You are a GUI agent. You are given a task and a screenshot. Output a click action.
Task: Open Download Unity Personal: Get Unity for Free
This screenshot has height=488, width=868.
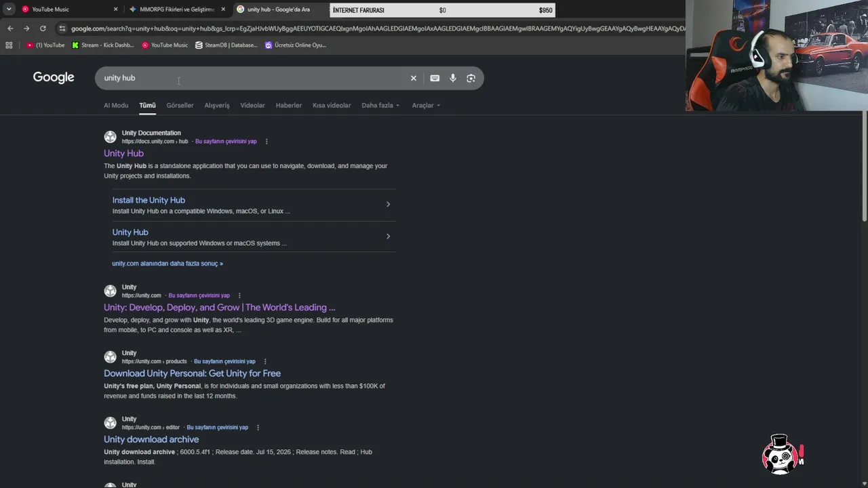click(192, 373)
